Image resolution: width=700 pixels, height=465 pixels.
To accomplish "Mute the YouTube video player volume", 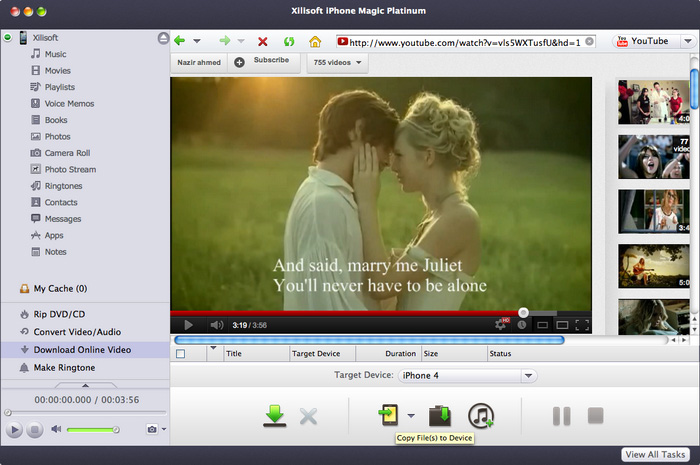I will (216, 324).
